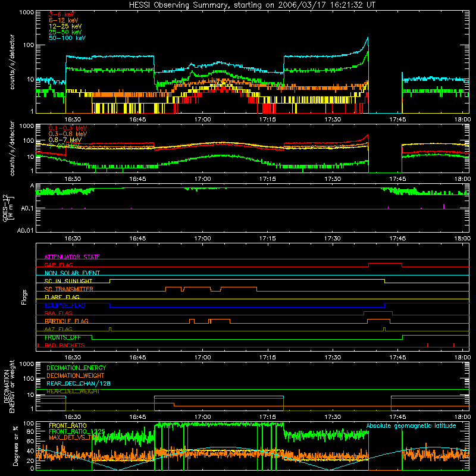Select the ECLIPSE_FLAG label
The height and width of the screenshot is (476, 476).
click(65, 305)
